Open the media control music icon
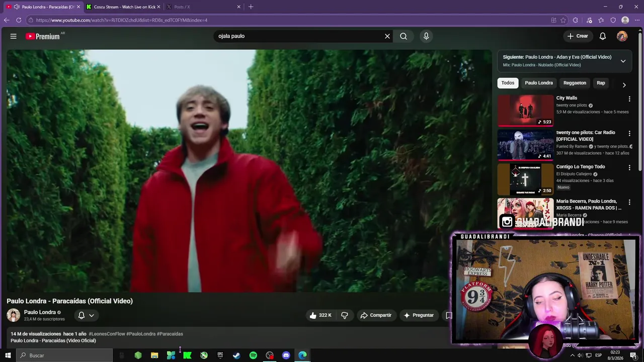The image size is (644, 362). point(589,20)
